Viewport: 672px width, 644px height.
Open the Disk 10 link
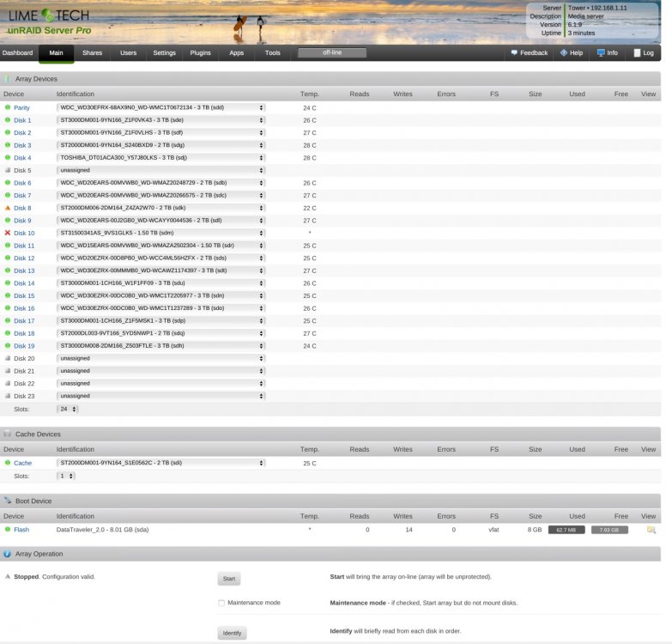coord(24,233)
